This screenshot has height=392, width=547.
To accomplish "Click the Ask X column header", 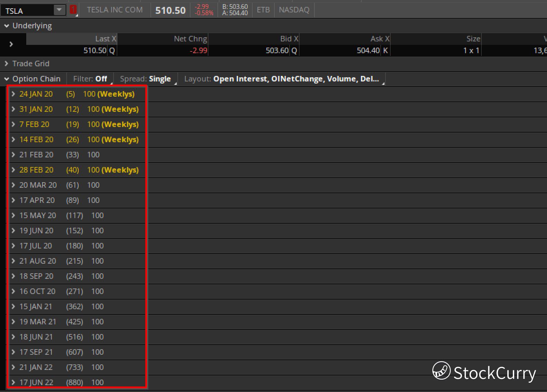I will coord(345,39).
